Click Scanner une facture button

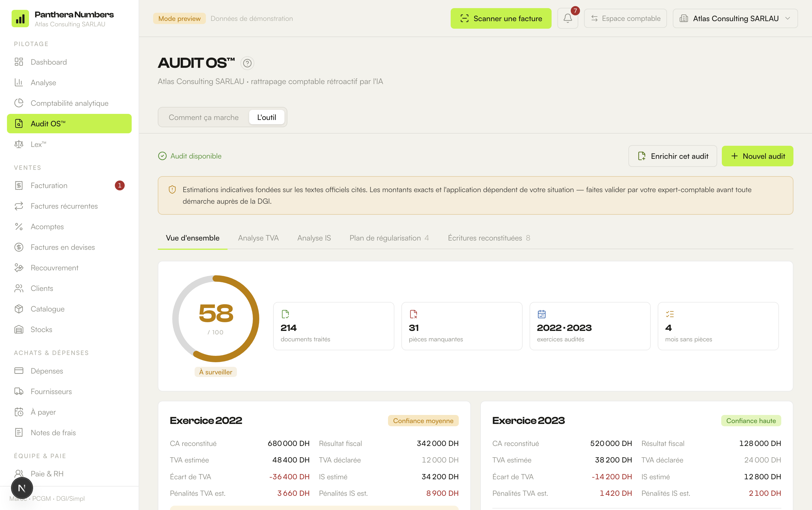tap(501, 19)
